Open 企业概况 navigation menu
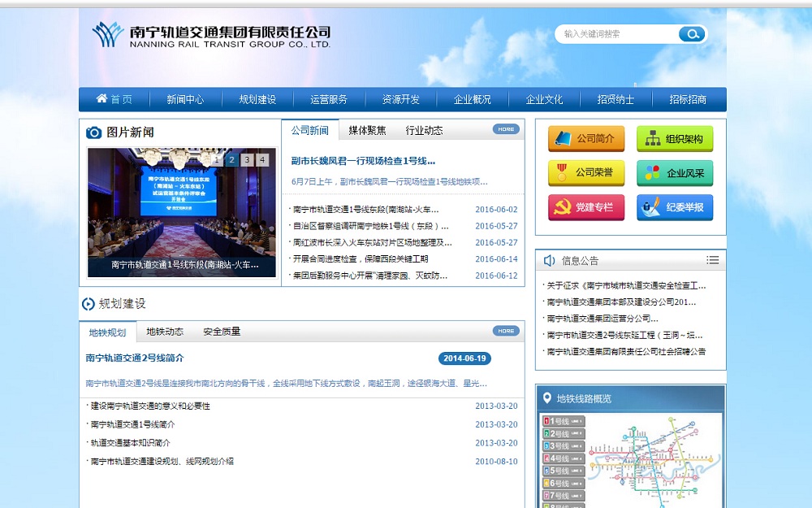The image size is (812, 508). 473,99
